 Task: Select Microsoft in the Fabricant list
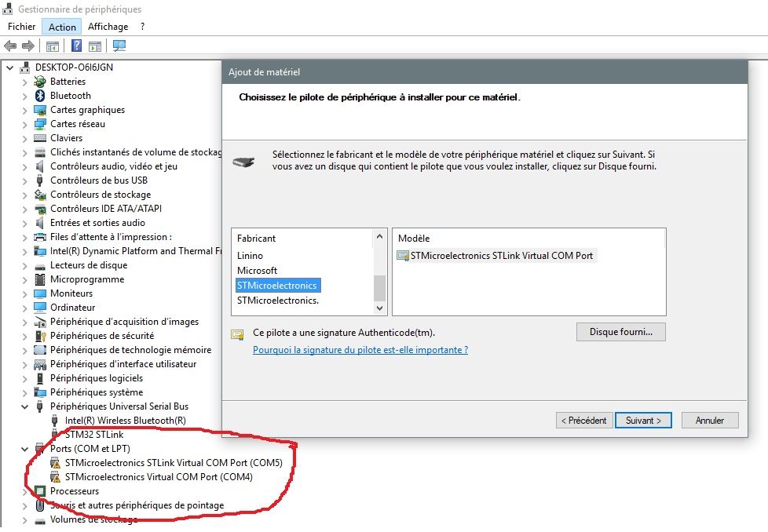click(257, 271)
